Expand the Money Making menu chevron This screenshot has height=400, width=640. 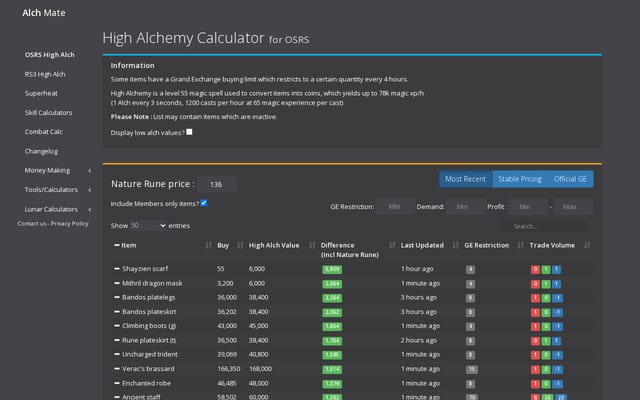point(90,171)
